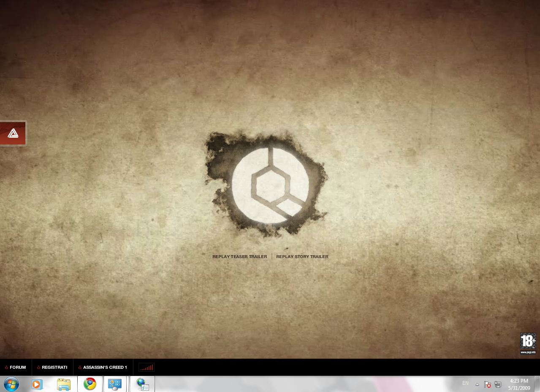Open the Registrati menu item

(52, 367)
